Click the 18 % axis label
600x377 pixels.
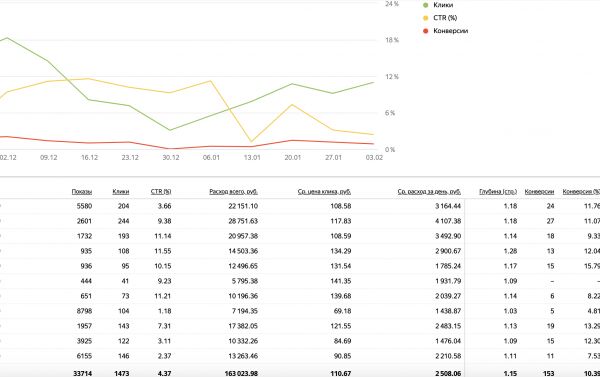392,40
